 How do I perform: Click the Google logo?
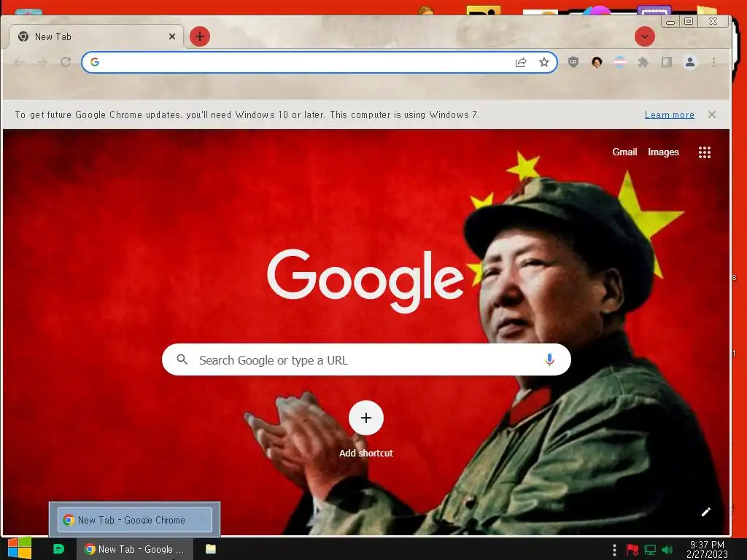[365, 280]
